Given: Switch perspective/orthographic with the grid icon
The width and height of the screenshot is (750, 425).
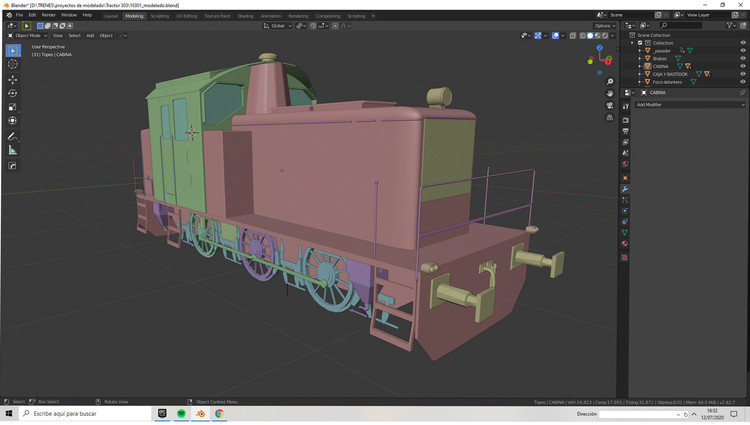Looking at the screenshot, I should click(x=610, y=118).
